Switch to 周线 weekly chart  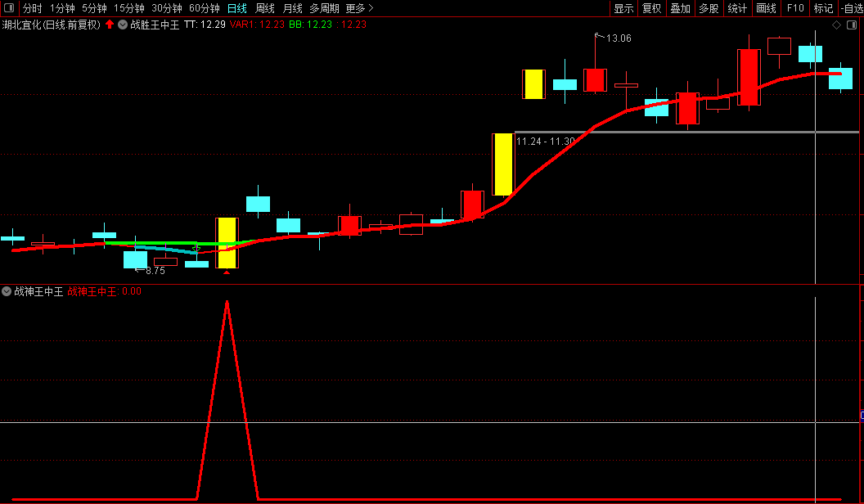click(265, 8)
